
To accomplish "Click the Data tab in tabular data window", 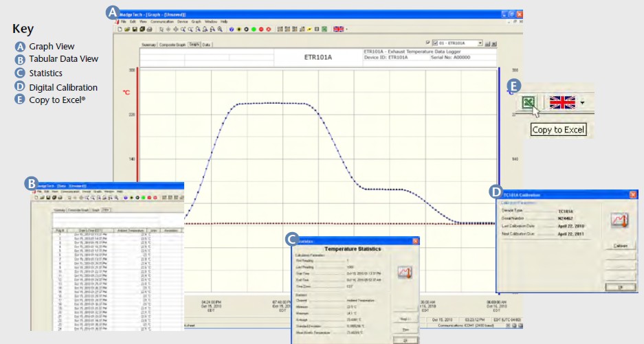I will (106, 210).
